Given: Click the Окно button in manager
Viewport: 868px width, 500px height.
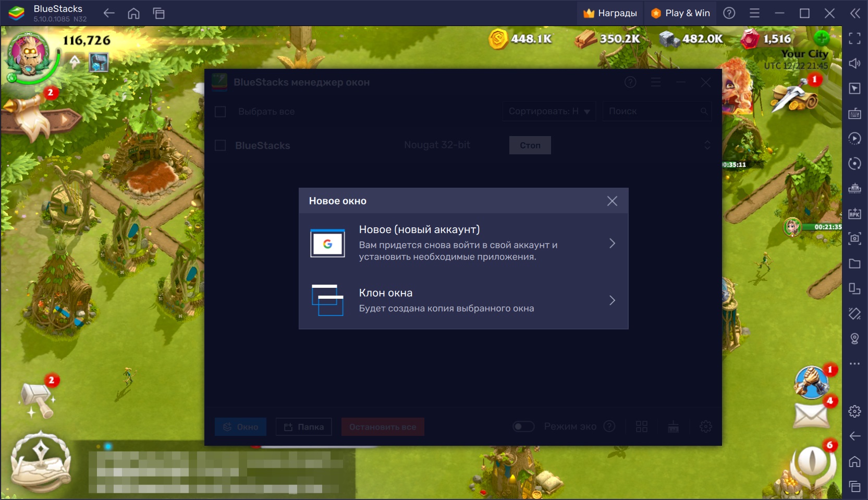Looking at the screenshot, I should [x=240, y=427].
